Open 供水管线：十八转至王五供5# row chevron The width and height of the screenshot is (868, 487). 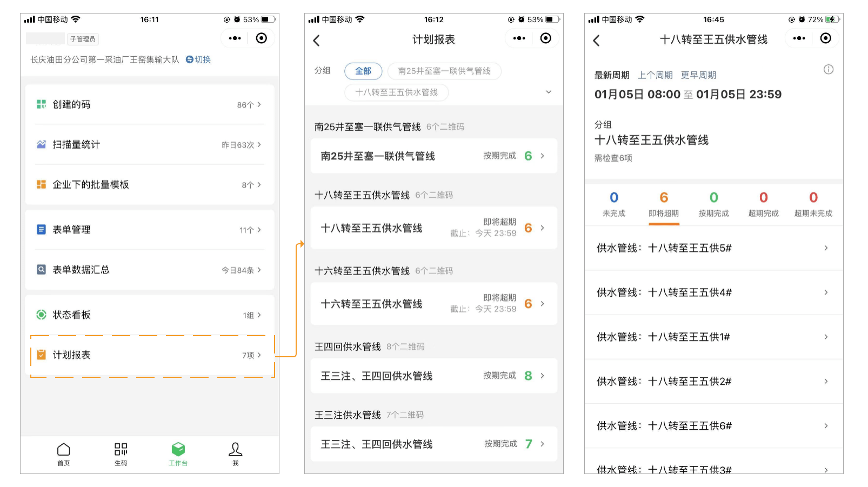[826, 248]
